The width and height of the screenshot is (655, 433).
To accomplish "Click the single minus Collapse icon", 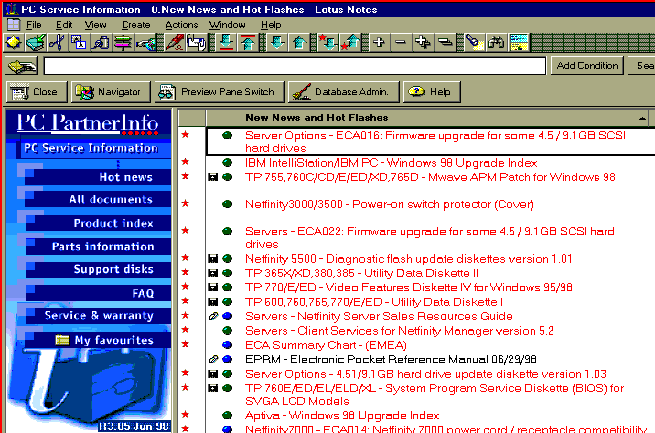I will click(x=401, y=43).
